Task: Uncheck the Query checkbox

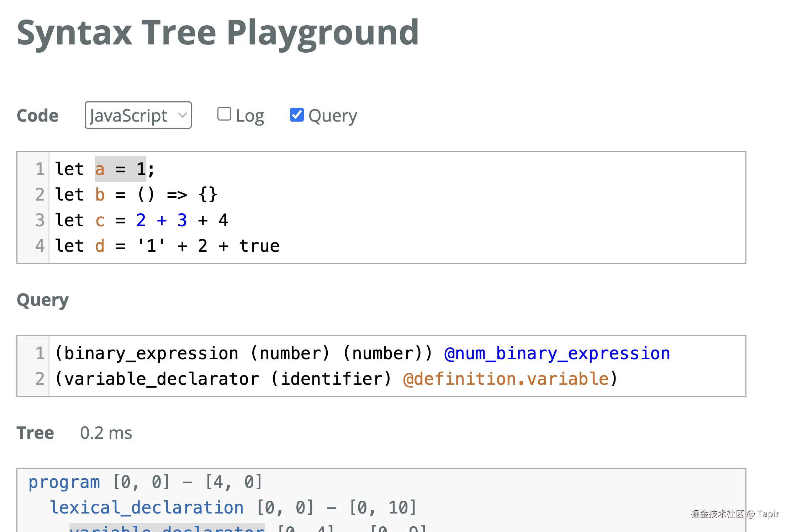Action: [x=297, y=115]
